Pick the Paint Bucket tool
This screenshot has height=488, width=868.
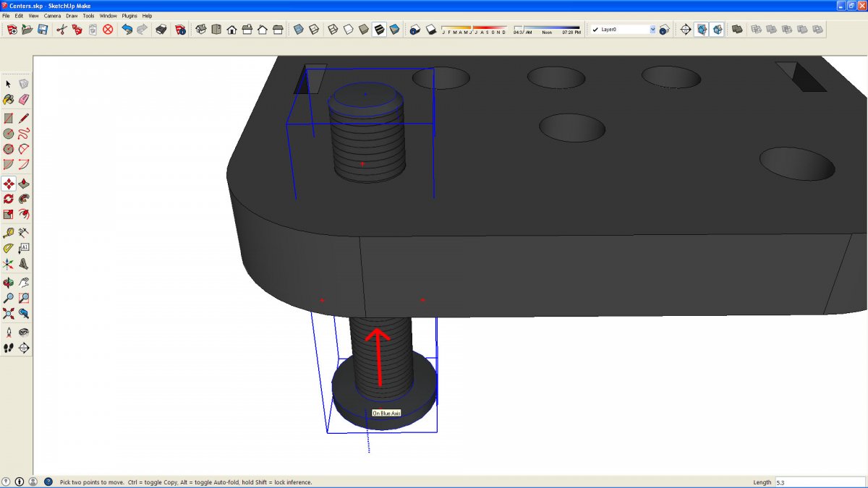point(8,99)
